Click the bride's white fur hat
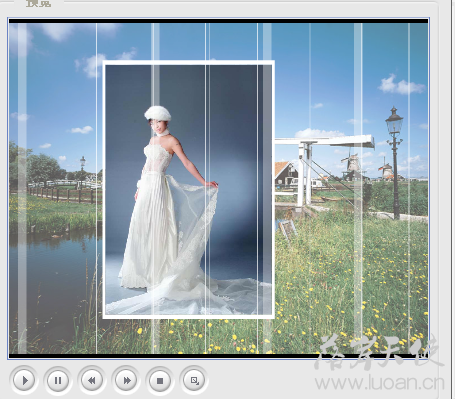Screen dimensions: 455x399 (158, 113)
